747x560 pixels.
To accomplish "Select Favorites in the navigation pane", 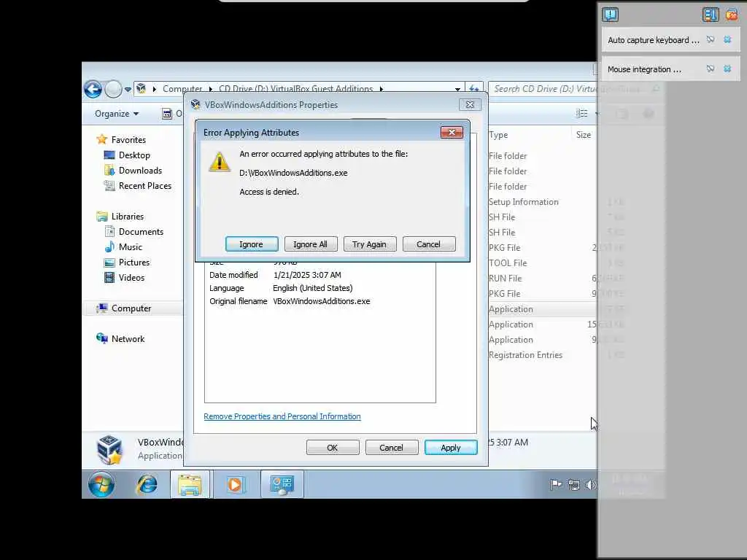I will pyautogui.click(x=128, y=140).
